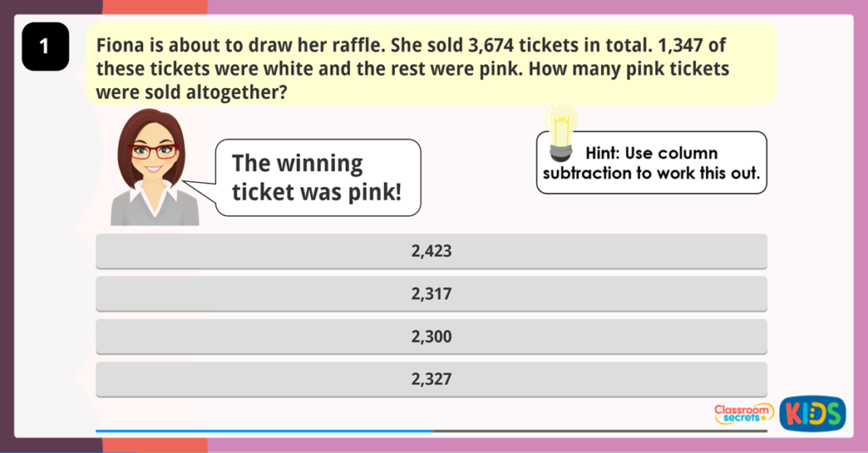
Task: Select the answer 2,423
Action: [431, 251]
